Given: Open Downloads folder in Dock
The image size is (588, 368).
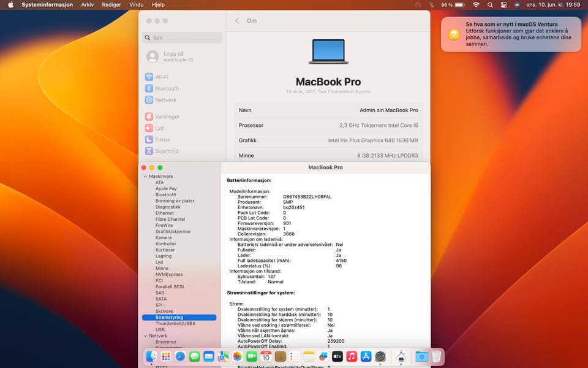Looking at the screenshot, I should pyautogui.click(x=422, y=356).
